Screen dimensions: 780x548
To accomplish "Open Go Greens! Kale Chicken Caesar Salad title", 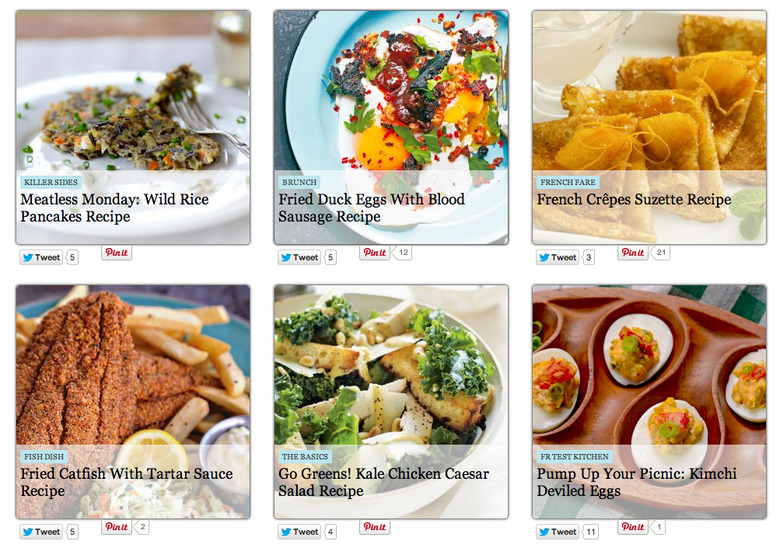I will tap(384, 482).
